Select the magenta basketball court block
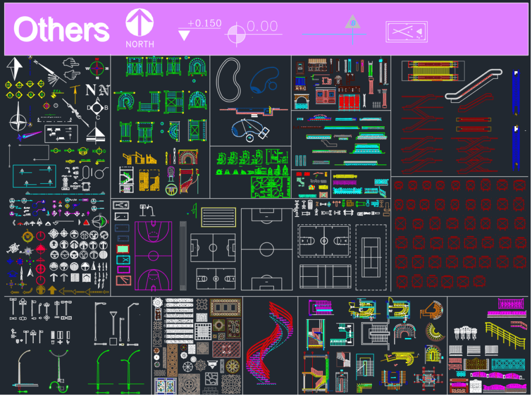 click(153, 257)
